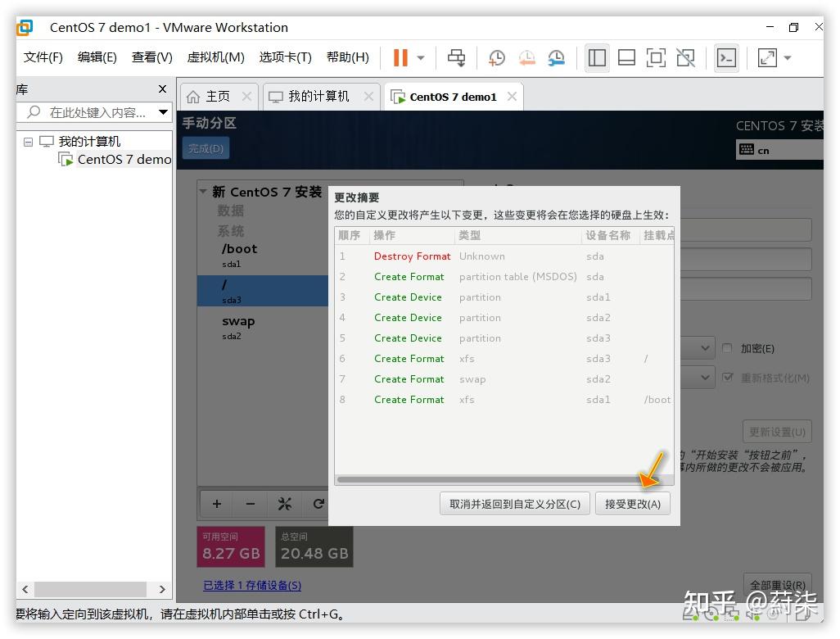The width and height of the screenshot is (840, 639).
Task: Open the 选项卡(T) menu
Action: (285, 57)
